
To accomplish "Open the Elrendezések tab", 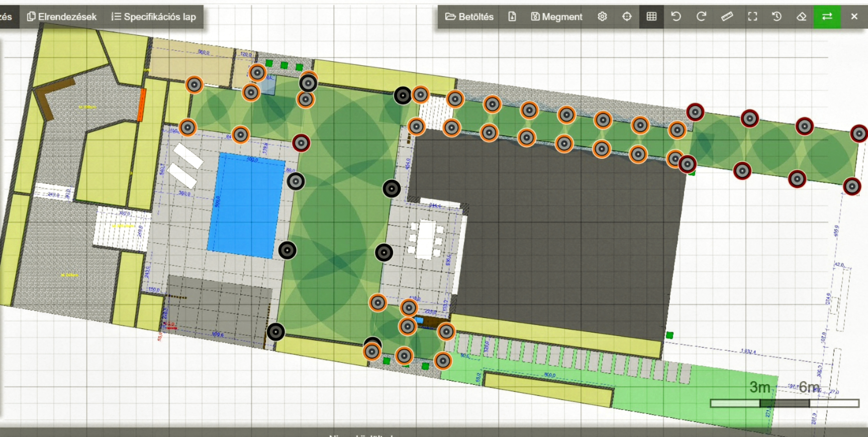I will pos(61,17).
